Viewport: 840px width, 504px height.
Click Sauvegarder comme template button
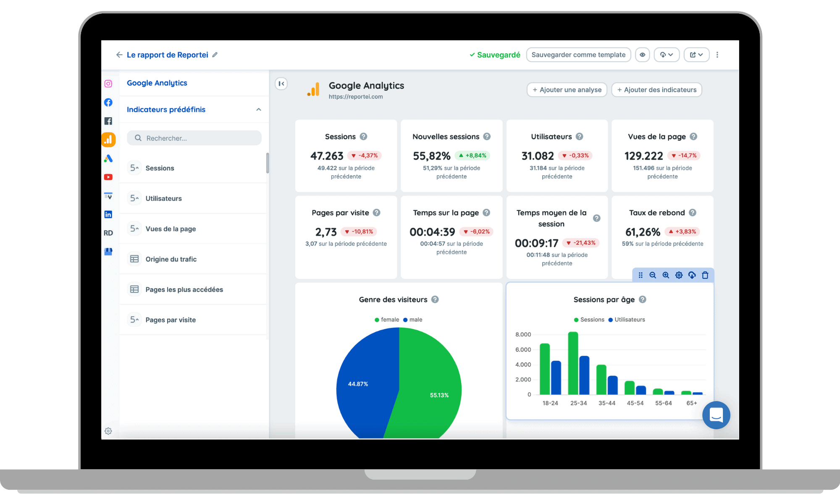pyautogui.click(x=578, y=55)
